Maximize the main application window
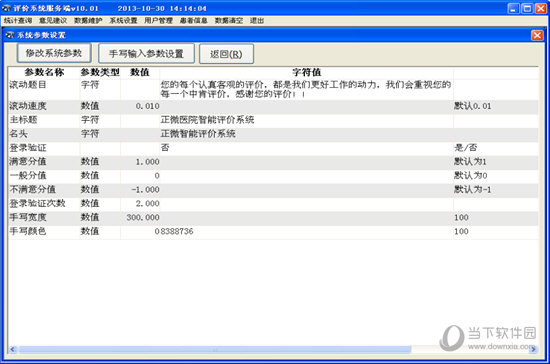 pyautogui.click(x=527, y=8)
